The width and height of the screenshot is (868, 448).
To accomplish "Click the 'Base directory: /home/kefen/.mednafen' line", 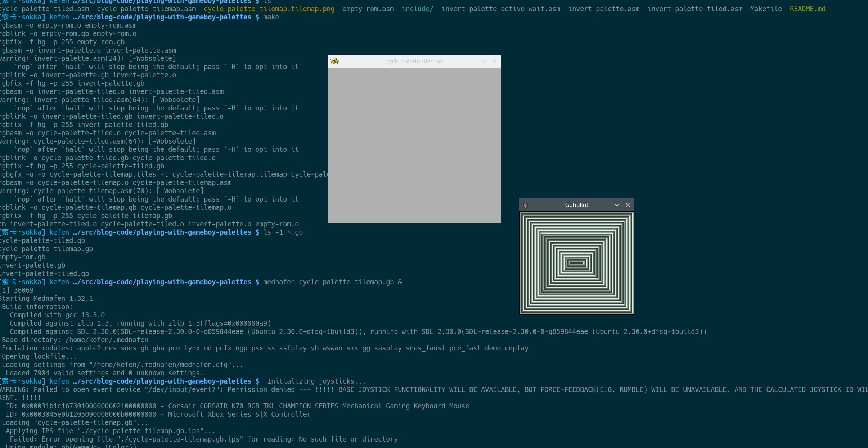I will tap(75, 340).
